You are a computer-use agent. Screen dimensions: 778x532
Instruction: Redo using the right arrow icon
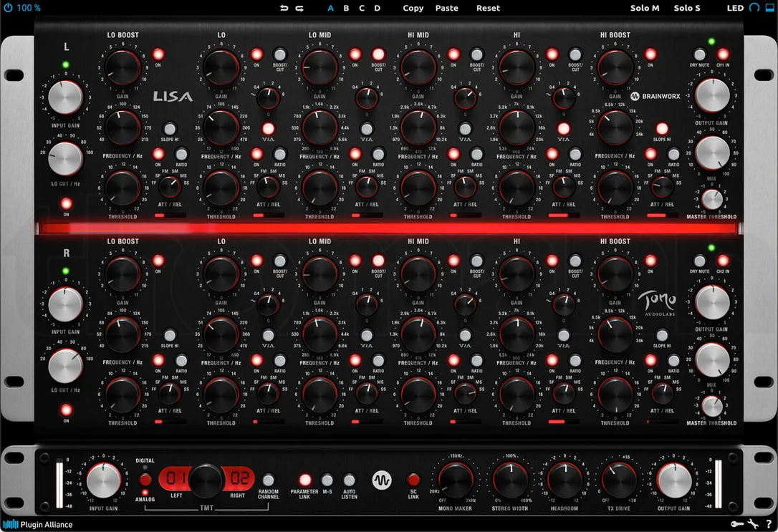click(x=299, y=8)
